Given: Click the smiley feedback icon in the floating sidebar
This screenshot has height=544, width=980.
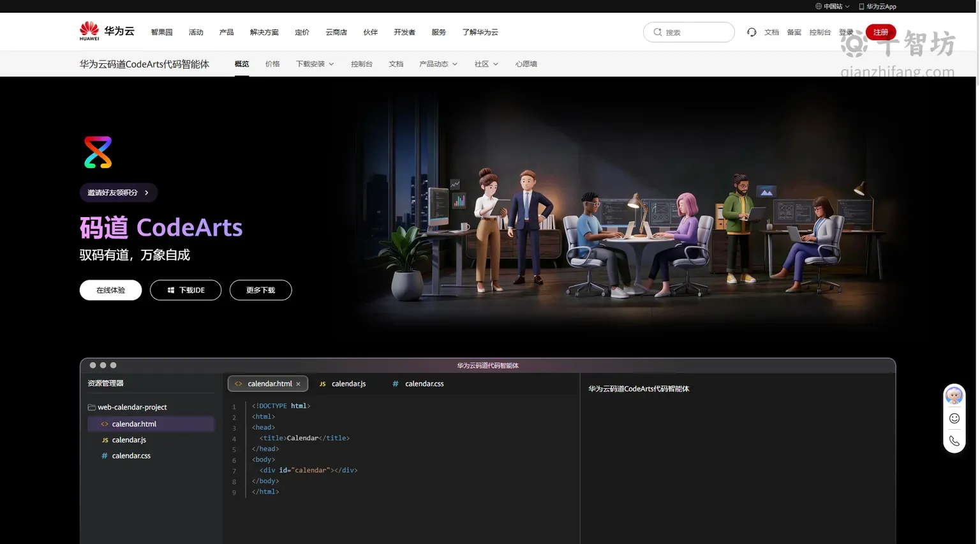Looking at the screenshot, I should point(954,418).
